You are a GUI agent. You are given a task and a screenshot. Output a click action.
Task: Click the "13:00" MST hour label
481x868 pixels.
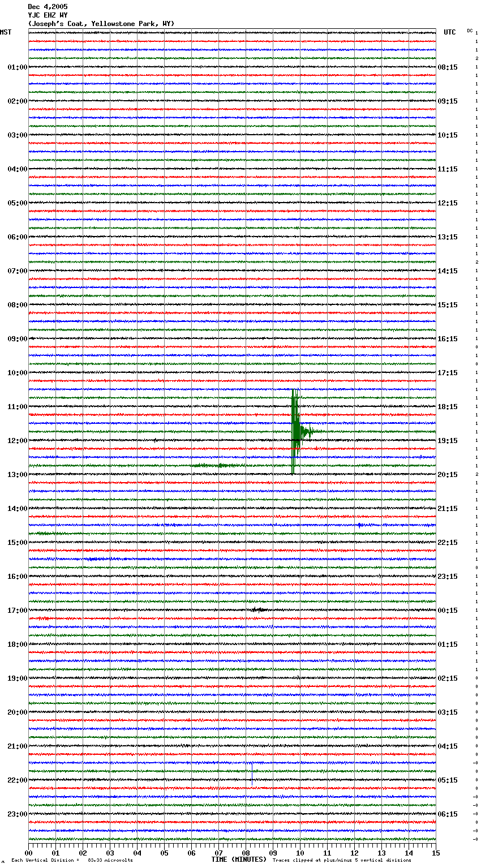[17, 475]
